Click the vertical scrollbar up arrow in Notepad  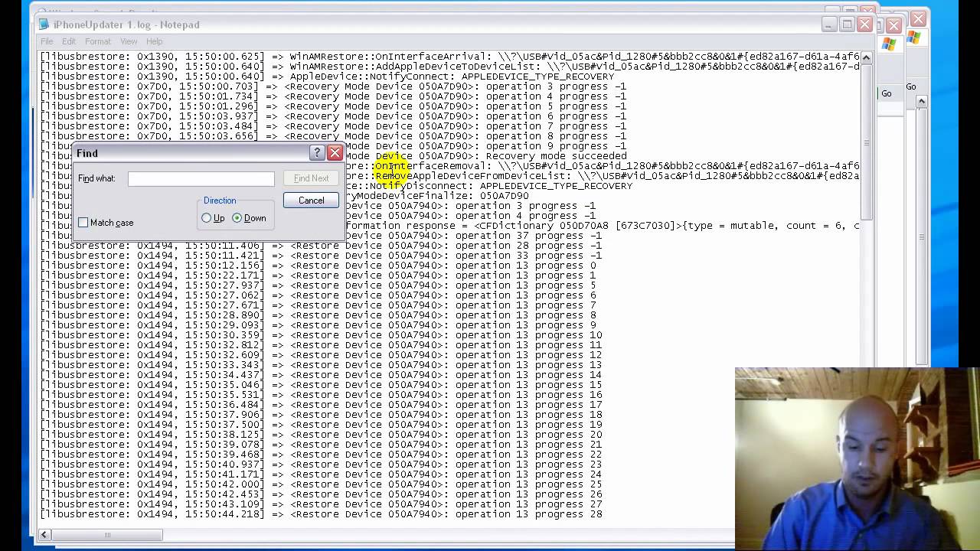(x=866, y=57)
